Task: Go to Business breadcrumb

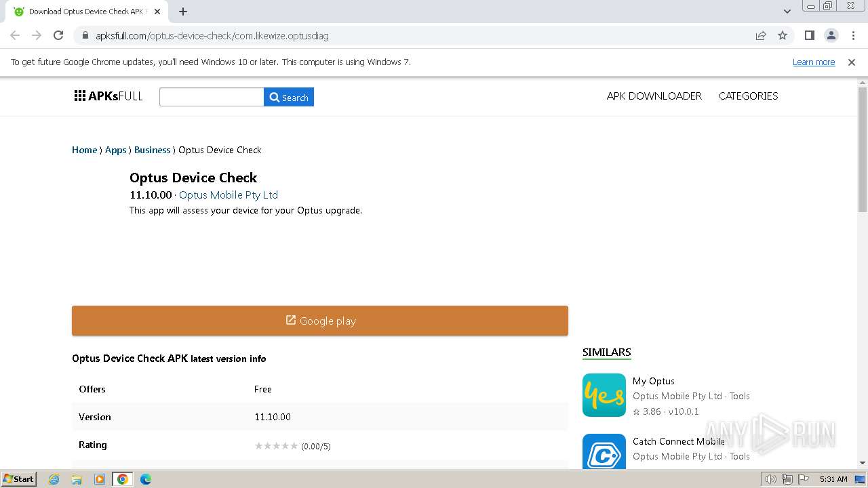Action: pyautogui.click(x=152, y=150)
